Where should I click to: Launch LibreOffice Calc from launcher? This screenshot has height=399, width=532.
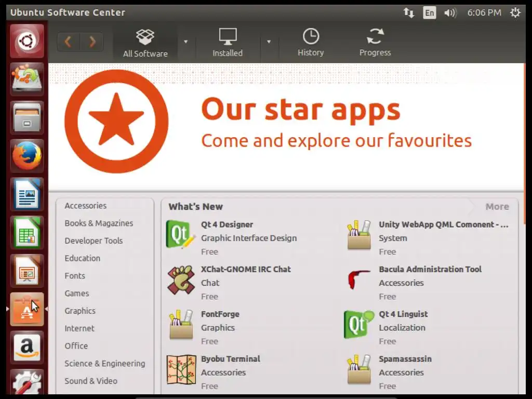(x=27, y=232)
